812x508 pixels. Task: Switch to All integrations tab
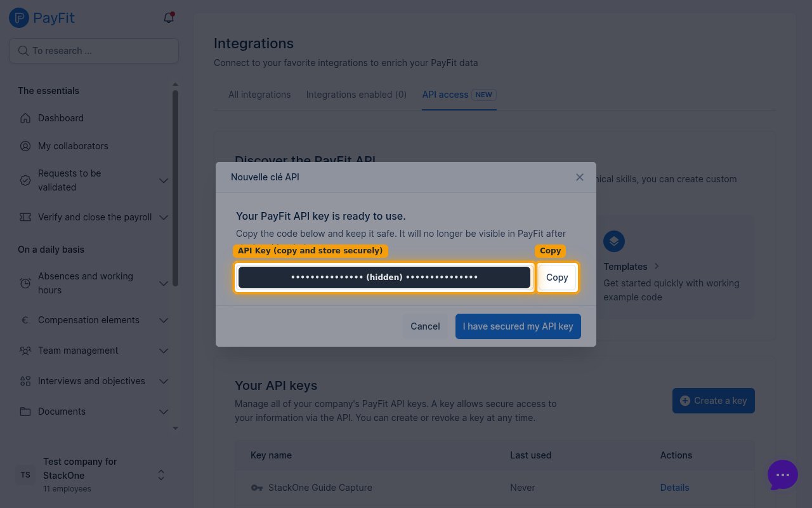259,95
